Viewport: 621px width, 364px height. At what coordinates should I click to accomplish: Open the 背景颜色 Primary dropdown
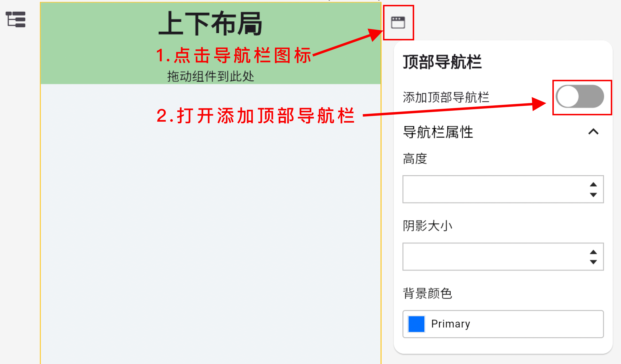pos(503,324)
